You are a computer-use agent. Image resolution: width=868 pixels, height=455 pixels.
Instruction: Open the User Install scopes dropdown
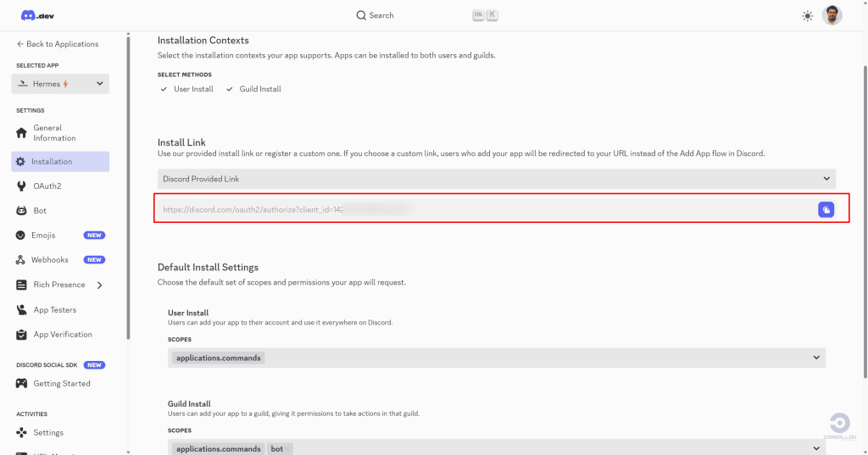pos(496,358)
